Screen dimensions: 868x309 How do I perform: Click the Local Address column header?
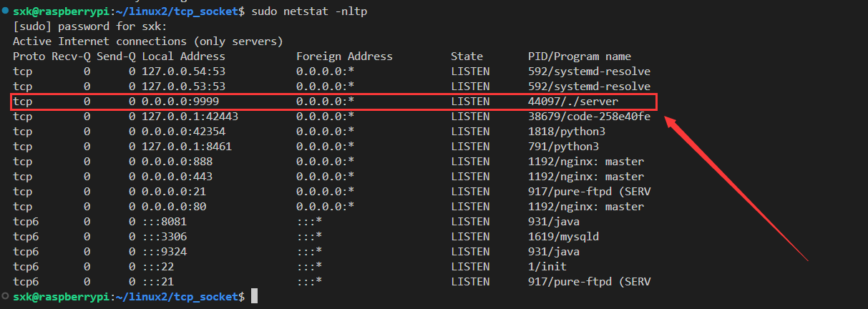click(x=183, y=57)
